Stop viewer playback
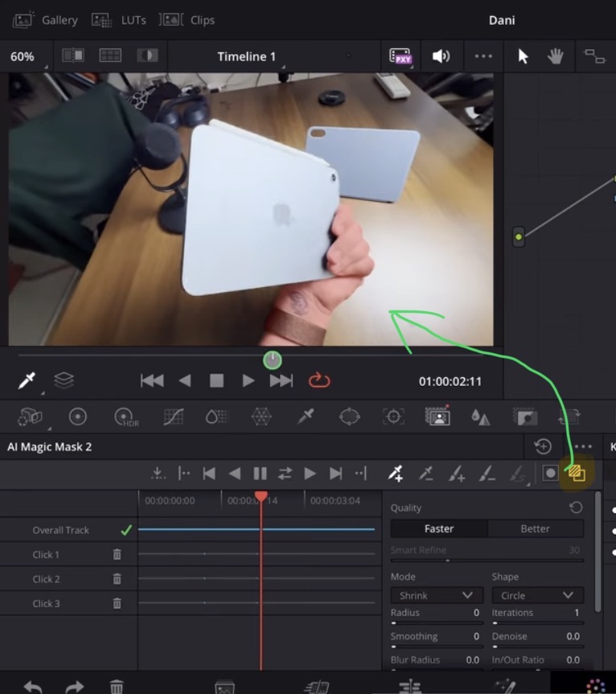Viewport: 616px width, 694px height. (216, 380)
